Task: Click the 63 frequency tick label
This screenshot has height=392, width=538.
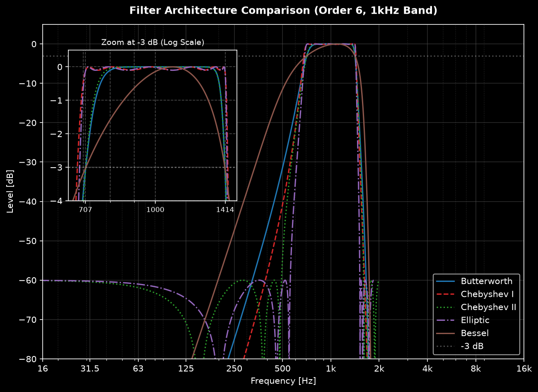Action: pyautogui.click(x=138, y=369)
